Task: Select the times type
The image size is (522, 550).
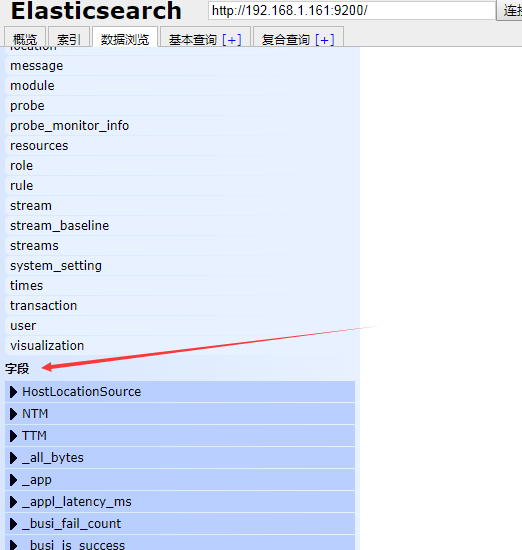Action: (182, 286)
